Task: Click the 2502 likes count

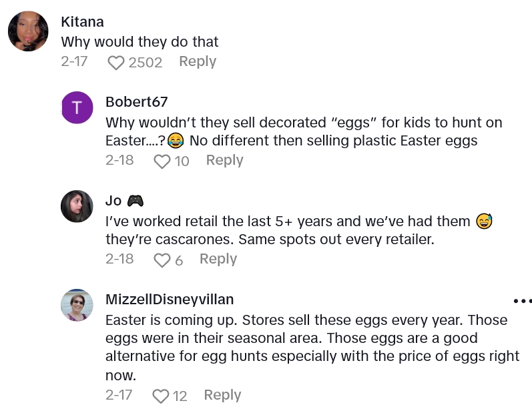Action: [146, 63]
